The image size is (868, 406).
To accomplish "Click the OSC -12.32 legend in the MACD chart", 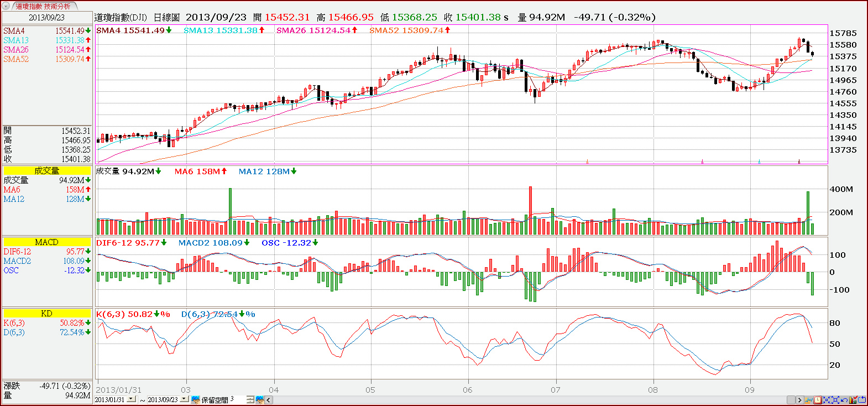I will click(x=290, y=243).
